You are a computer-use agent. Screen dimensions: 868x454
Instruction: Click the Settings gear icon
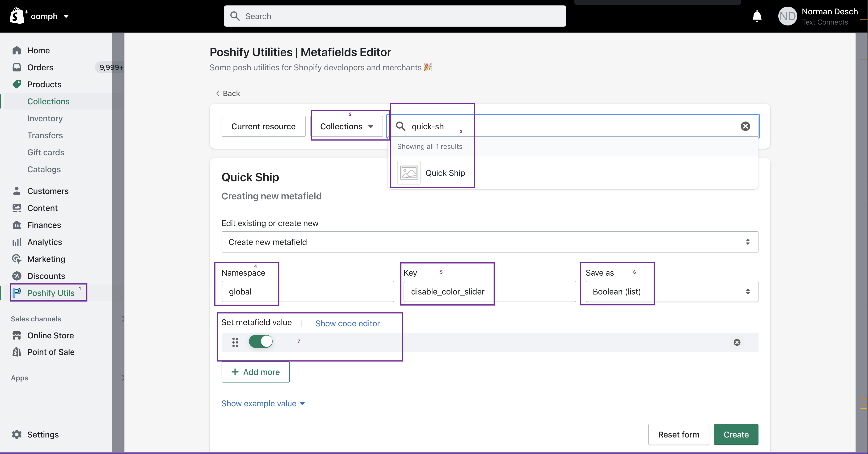[17, 434]
